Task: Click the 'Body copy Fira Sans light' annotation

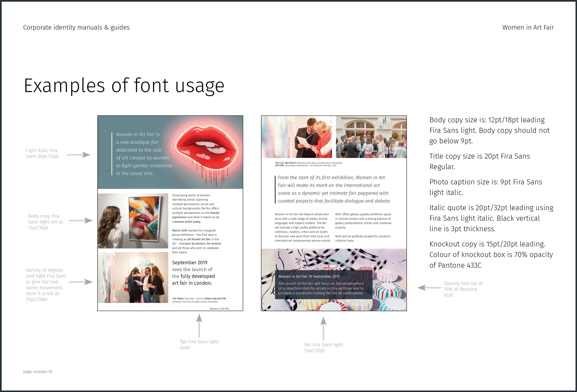Action: point(45,222)
